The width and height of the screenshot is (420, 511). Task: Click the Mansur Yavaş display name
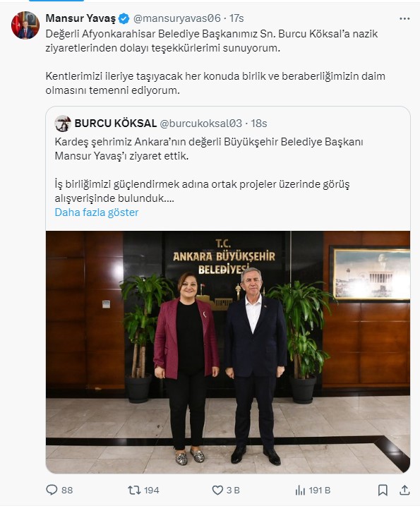(x=80, y=18)
